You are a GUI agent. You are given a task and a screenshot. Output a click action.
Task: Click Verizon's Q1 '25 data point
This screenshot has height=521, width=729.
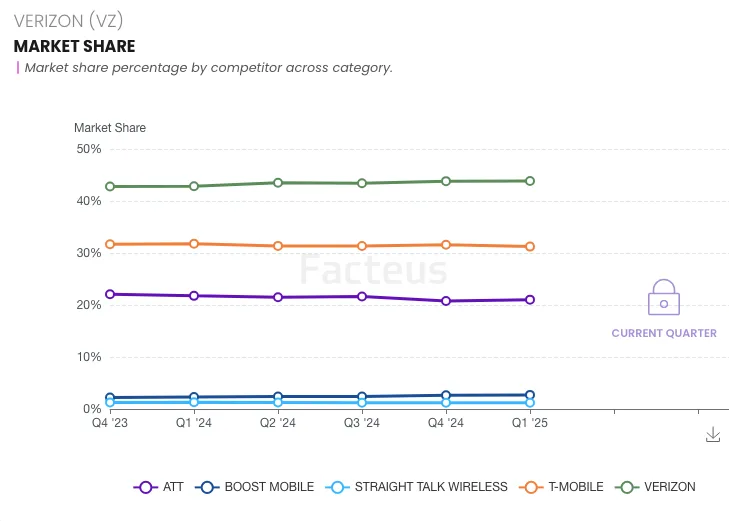(x=530, y=181)
